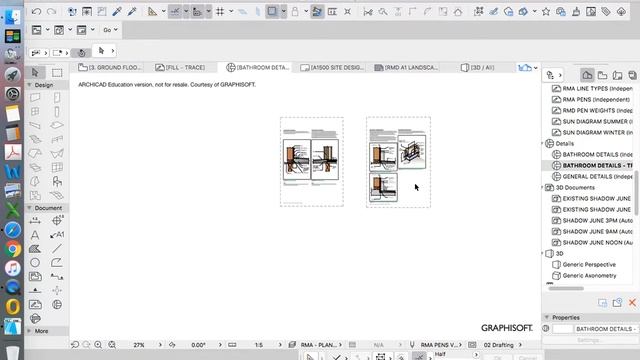
Task: Select the Wall tool in Design toolbox
Action: [x=35, y=97]
